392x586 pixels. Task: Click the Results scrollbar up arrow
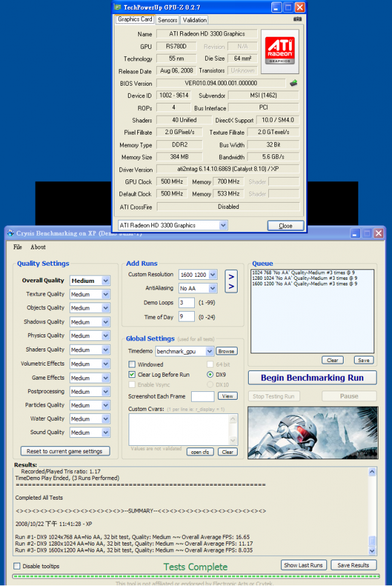click(x=372, y=471)
